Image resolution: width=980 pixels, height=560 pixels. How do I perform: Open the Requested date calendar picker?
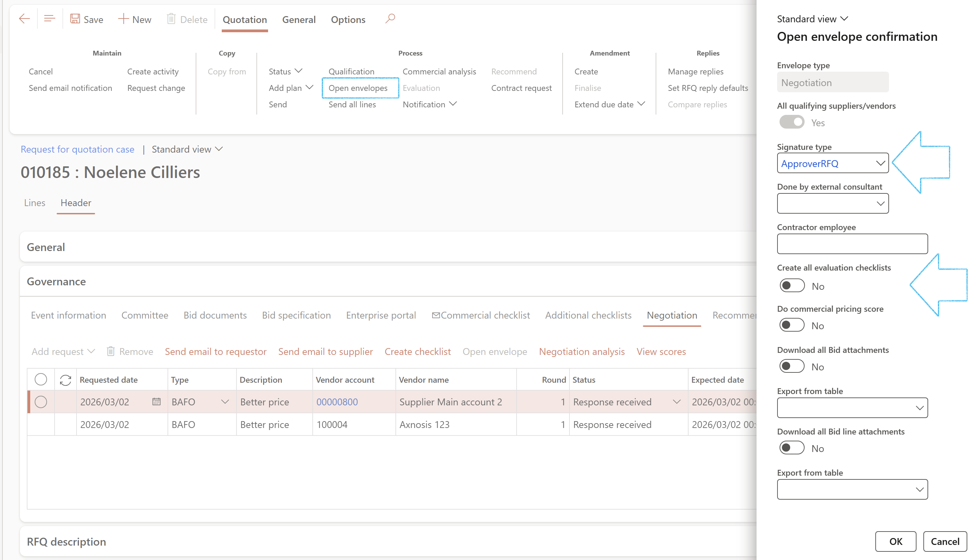click(x=156, y=402)
